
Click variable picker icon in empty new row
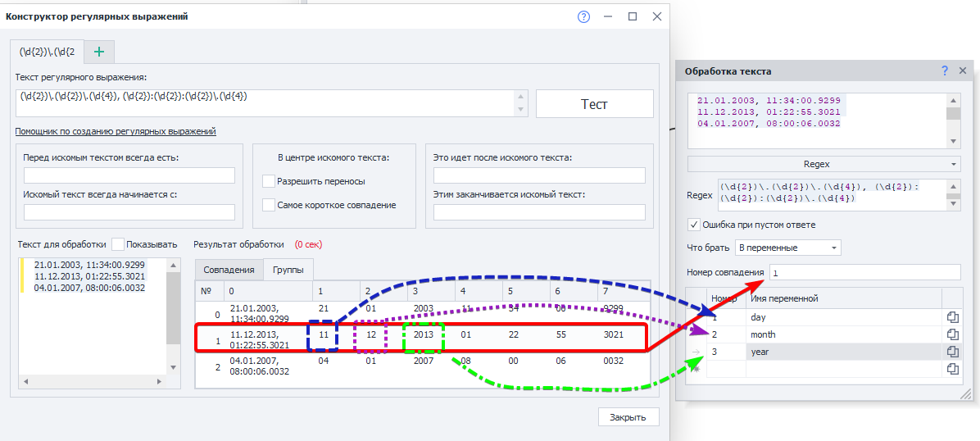952,369
